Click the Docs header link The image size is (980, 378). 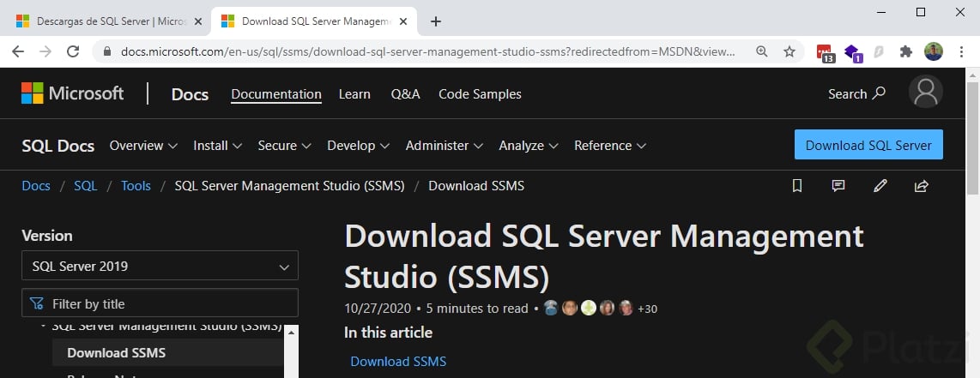point(190,94)
